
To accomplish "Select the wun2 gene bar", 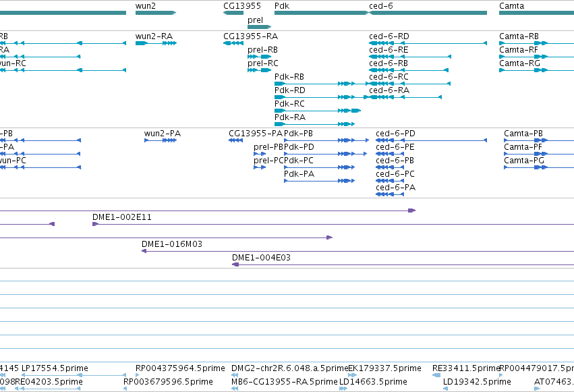I will pyautogui.click(x=156, y=13).
